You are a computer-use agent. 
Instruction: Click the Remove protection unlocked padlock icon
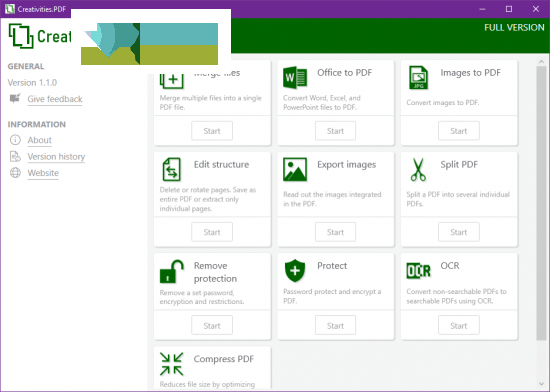pos(172,271)
